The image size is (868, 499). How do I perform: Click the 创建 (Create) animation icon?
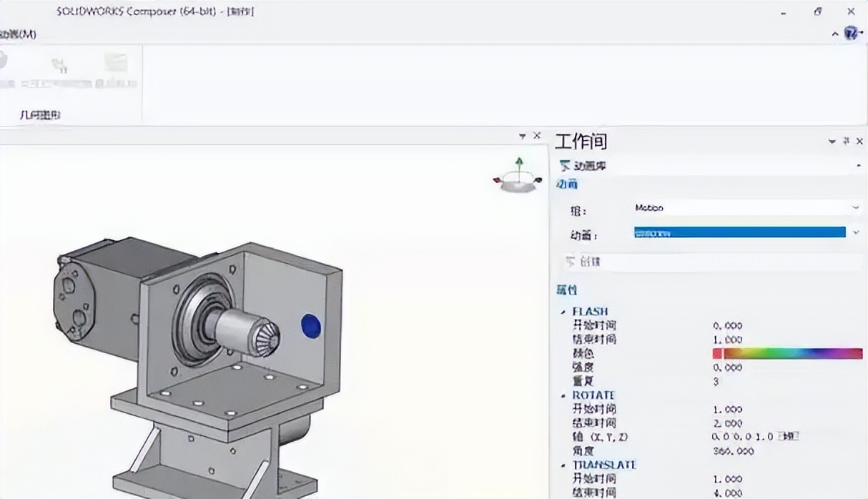(x=571, y=262)
